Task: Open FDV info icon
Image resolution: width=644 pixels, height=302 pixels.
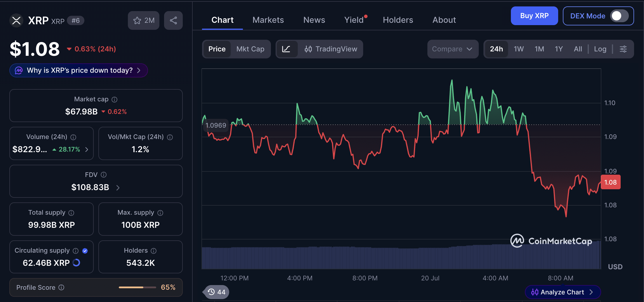Action: click(x=104, y=175)
